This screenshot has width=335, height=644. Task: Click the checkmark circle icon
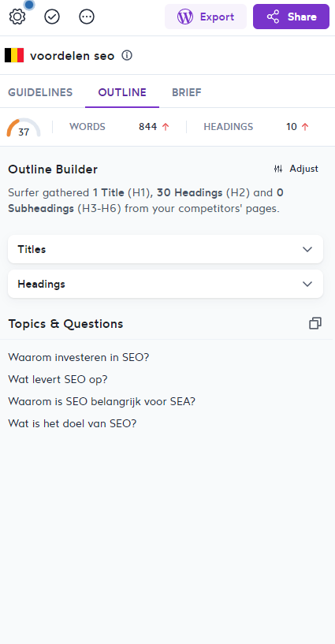tap(52, 17)
